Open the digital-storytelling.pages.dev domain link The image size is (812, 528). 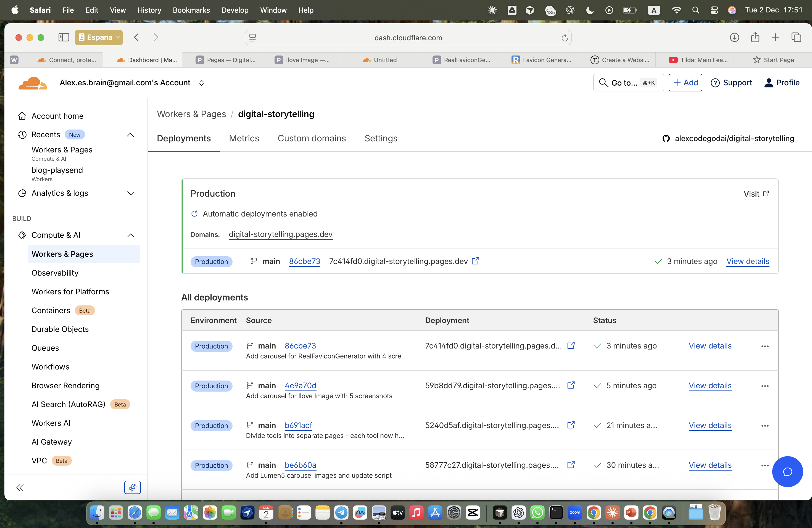tap(280, 234)
